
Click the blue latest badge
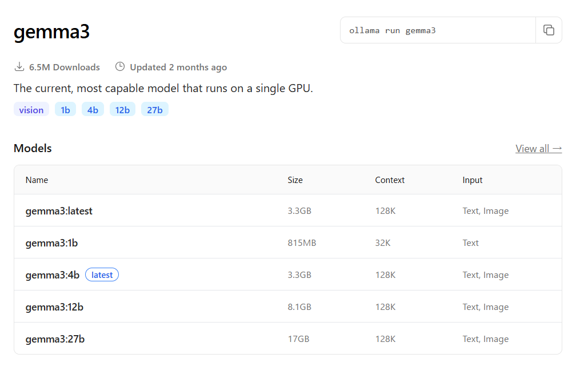pos(102,275)
